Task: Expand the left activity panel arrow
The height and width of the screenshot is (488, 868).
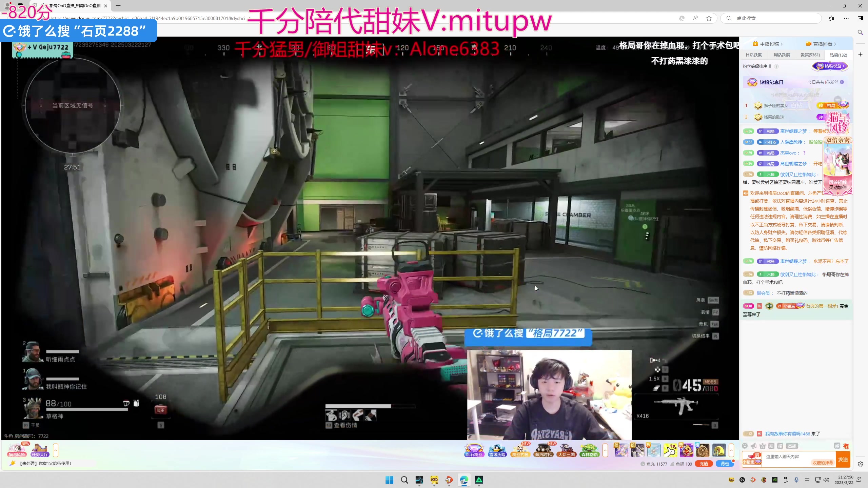Action: 56,450
